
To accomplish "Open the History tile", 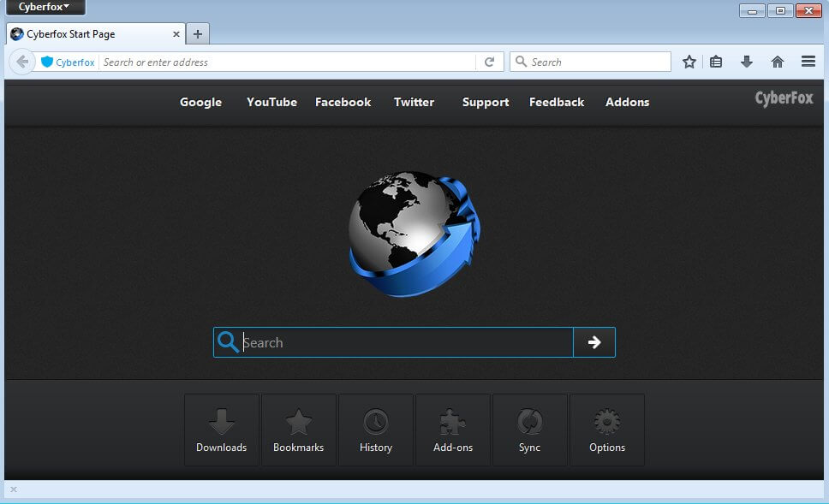I will [x=376, y=430].
